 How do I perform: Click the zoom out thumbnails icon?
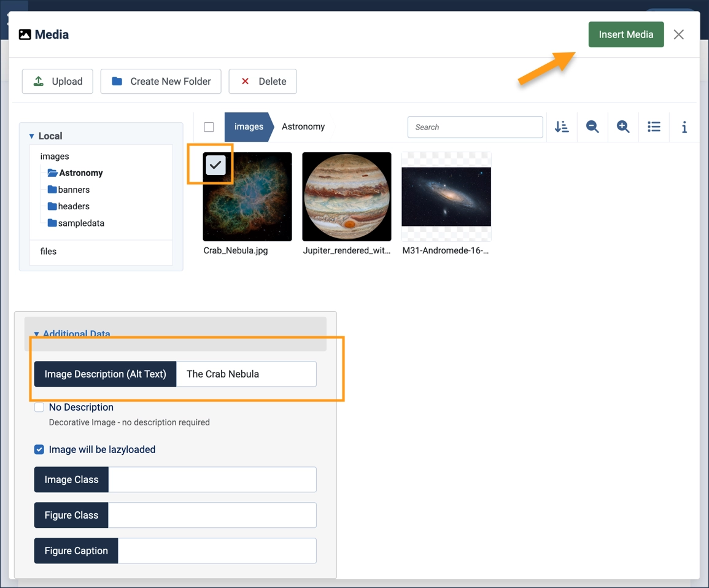click(x=592, y=127)
